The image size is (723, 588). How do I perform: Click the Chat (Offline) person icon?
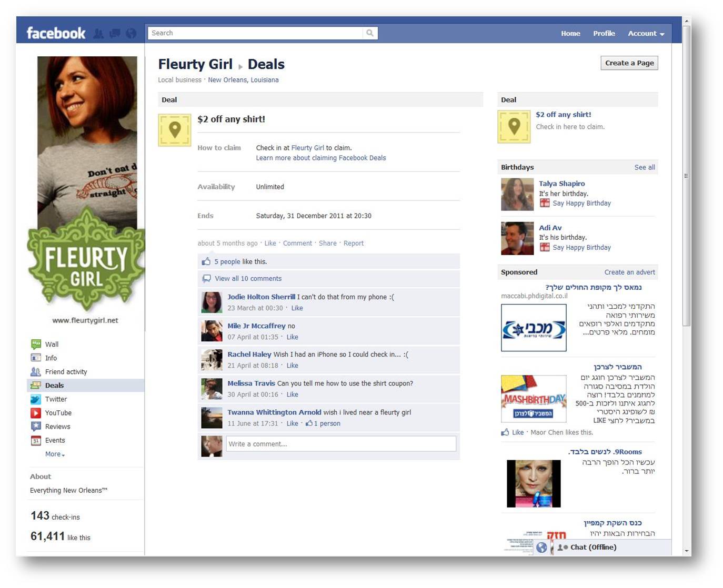(563, 548)
